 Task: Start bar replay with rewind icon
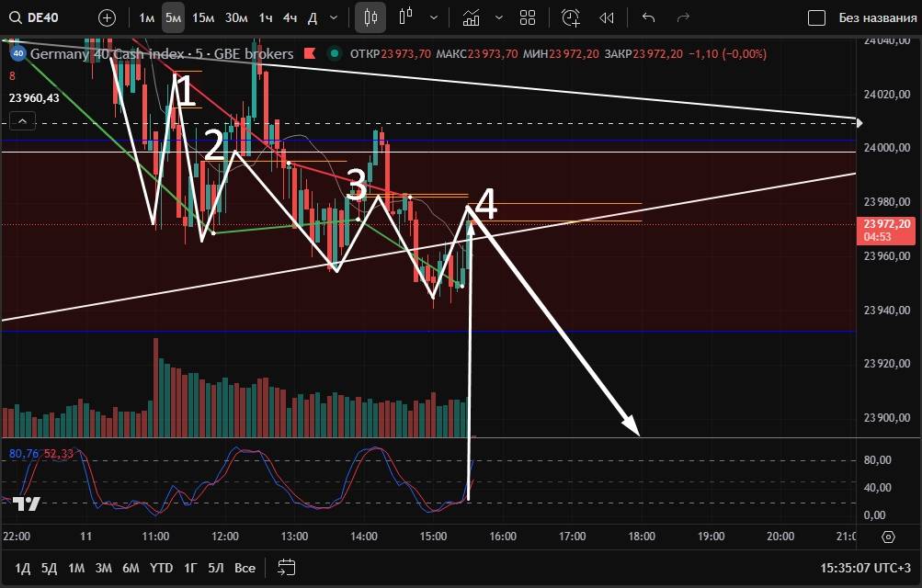click(x=607, y=17)
